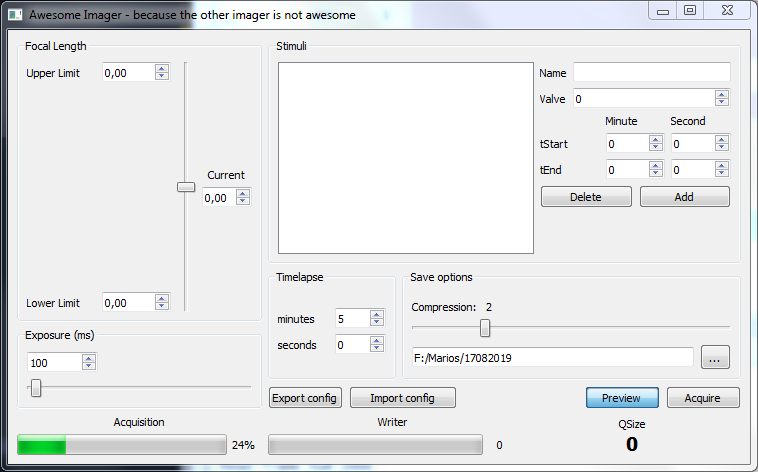This screenshot has height=472, width=758.
Task: Increase the Timelapse minutes value
Action: (x=377, y=314)
